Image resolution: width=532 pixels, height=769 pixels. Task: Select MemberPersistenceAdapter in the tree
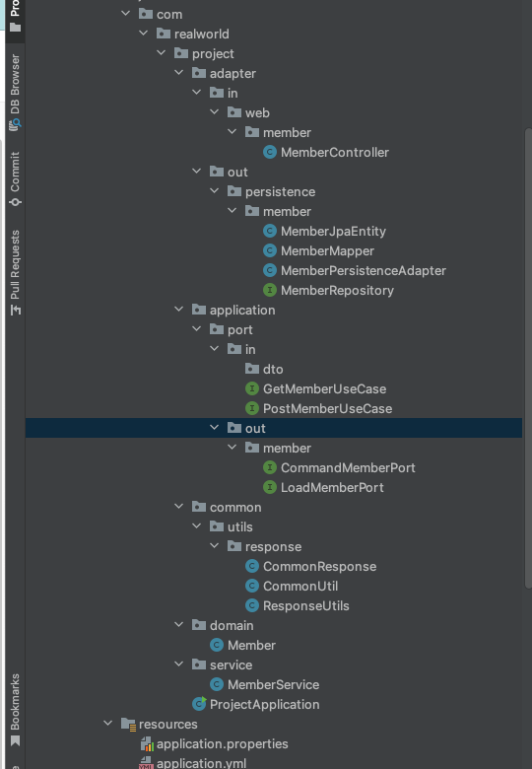(x=363, y=271)
